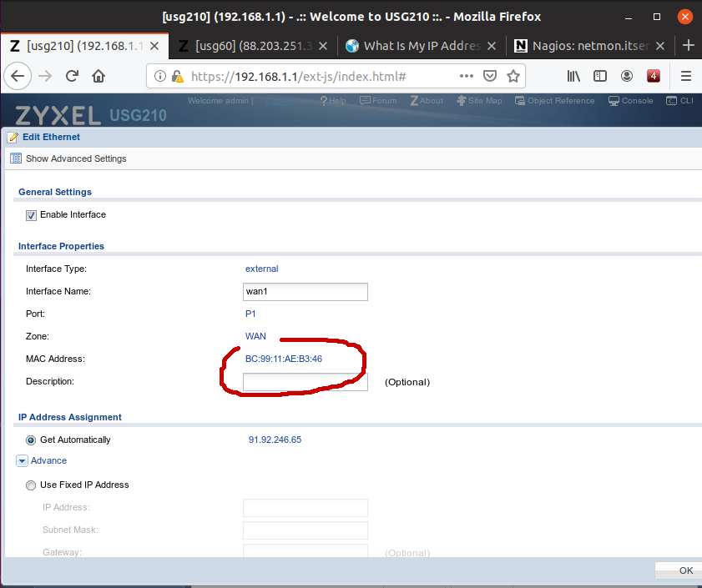Open ZyXEL Help
Image resolution: width=702 pixels, height=588 pixels.
click(x=333, y=101)
